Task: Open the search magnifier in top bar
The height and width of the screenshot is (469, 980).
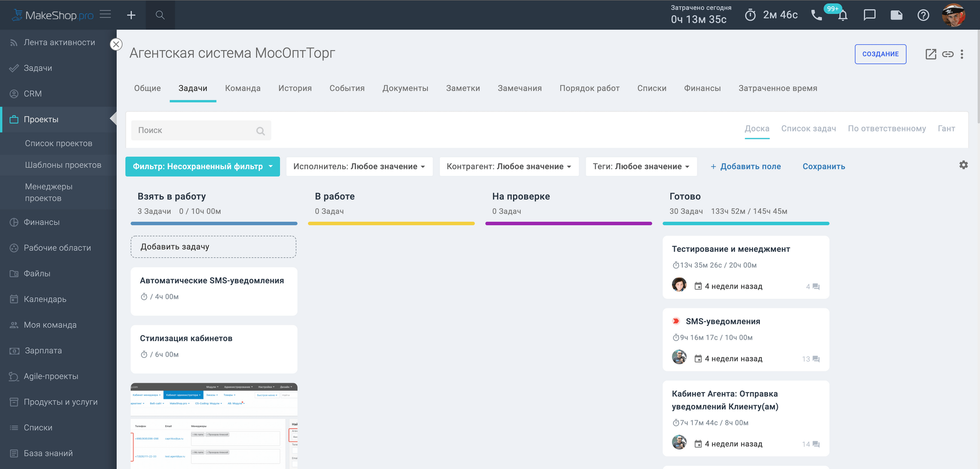Action: pyautogui.click(x=160, y=15)
